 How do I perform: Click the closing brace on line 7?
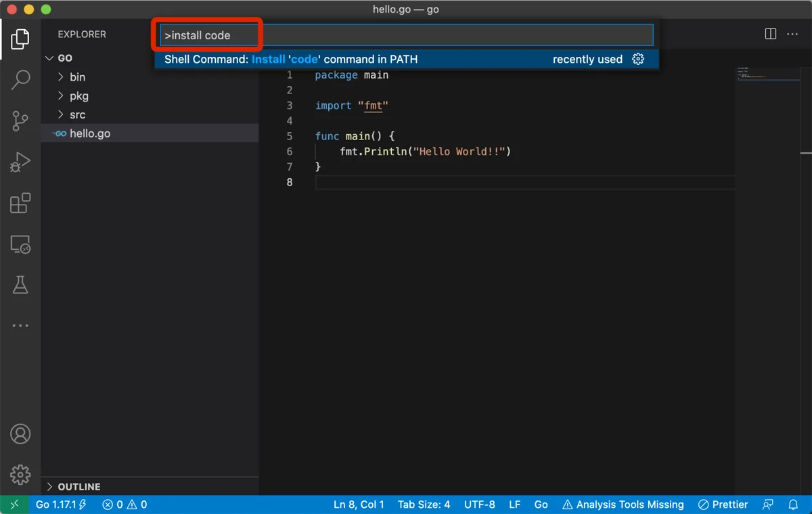pos(318,167)
